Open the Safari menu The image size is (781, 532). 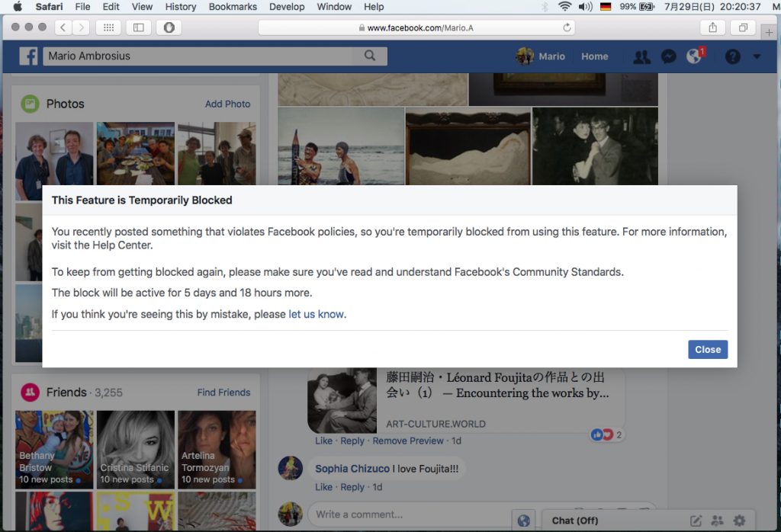[49, 6]
